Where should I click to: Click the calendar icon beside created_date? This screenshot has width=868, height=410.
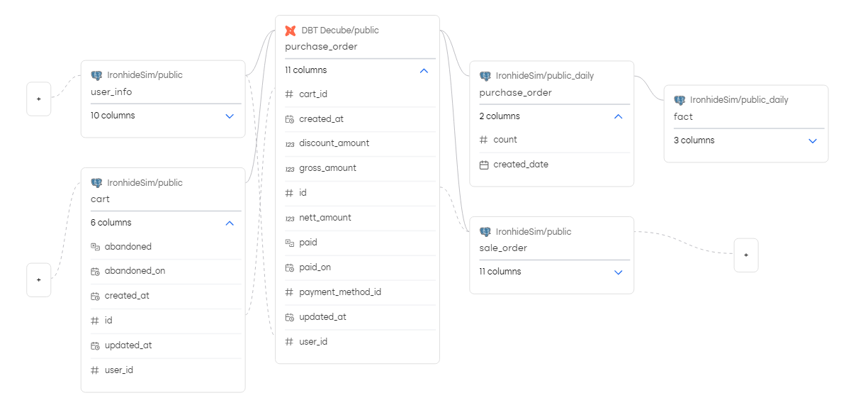tap(484, 165)
